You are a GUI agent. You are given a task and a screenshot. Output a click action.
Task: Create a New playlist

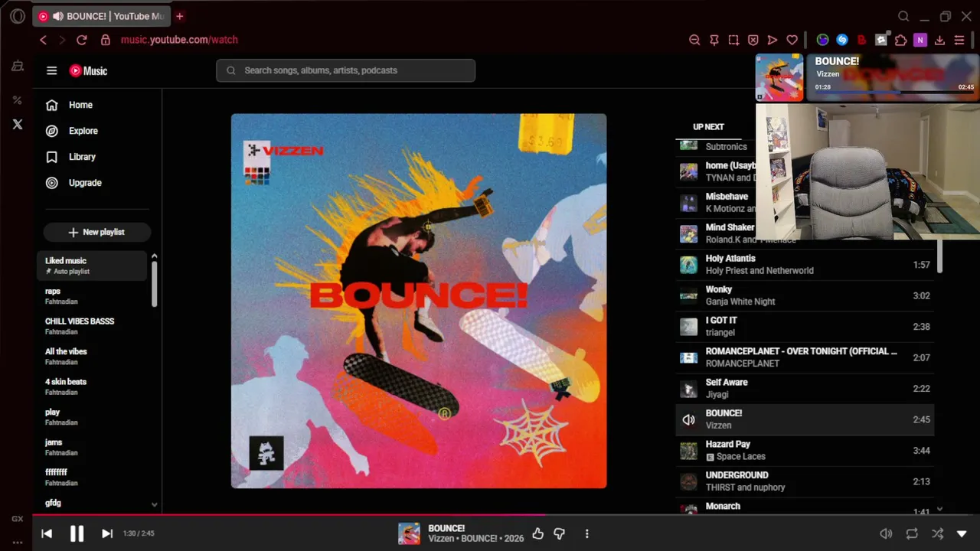96,232
